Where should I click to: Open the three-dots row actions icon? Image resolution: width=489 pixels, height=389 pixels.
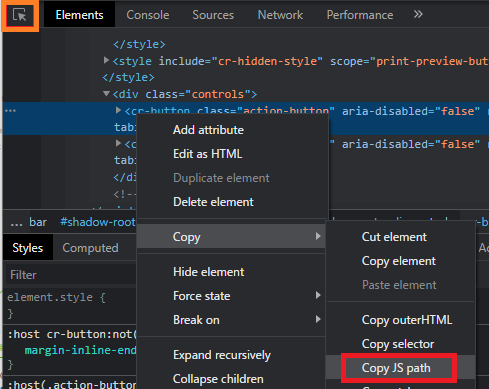[10, 110]
